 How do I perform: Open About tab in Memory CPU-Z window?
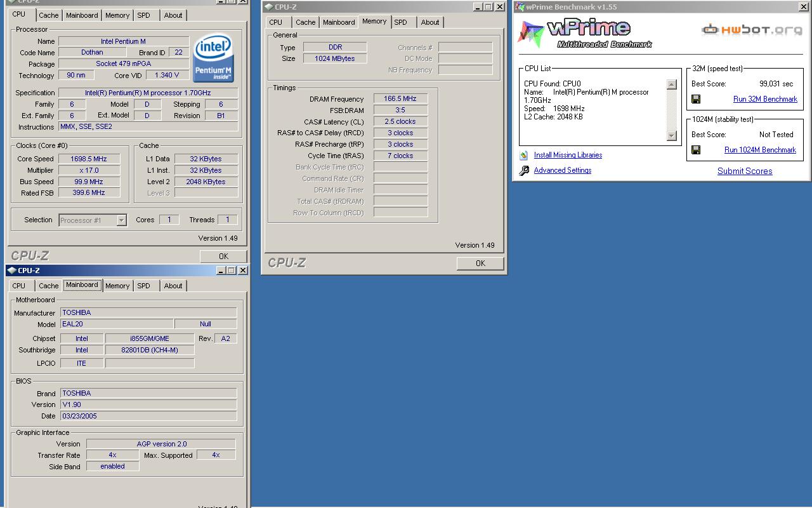pos(430,22)
